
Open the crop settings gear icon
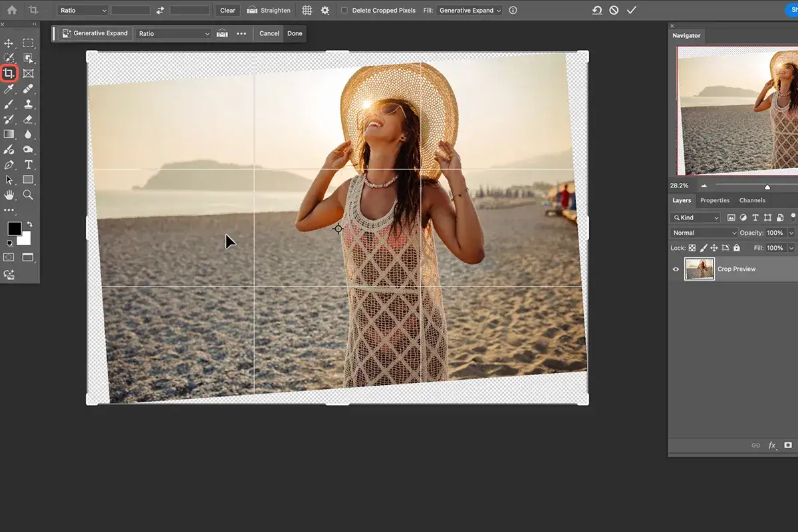click(x=325, y=10)
